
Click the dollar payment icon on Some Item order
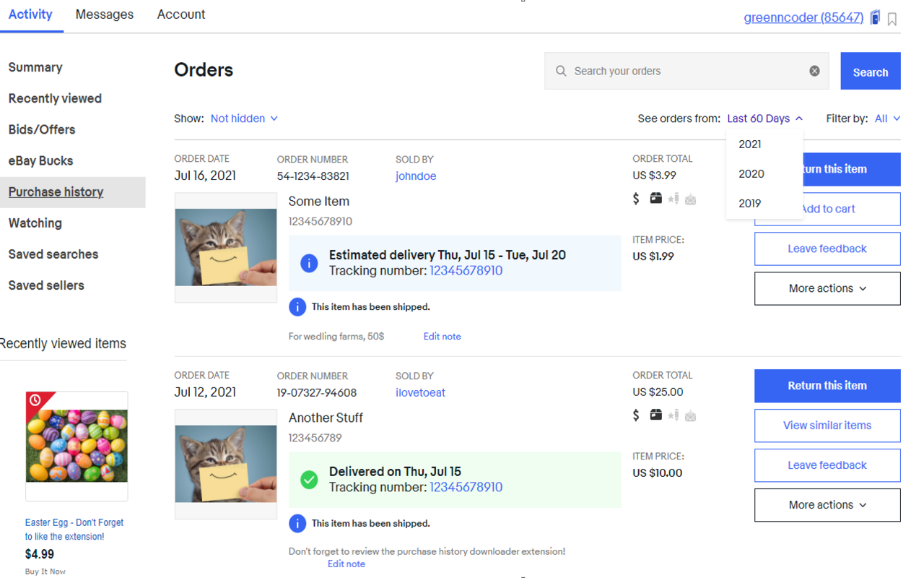pyautogui.click(x=636, y=199)
